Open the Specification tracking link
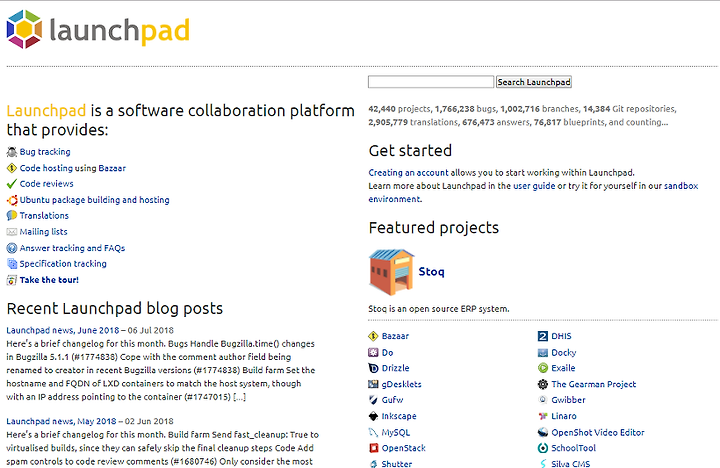This screenshot has height=468, width=720. coord(63,264)
